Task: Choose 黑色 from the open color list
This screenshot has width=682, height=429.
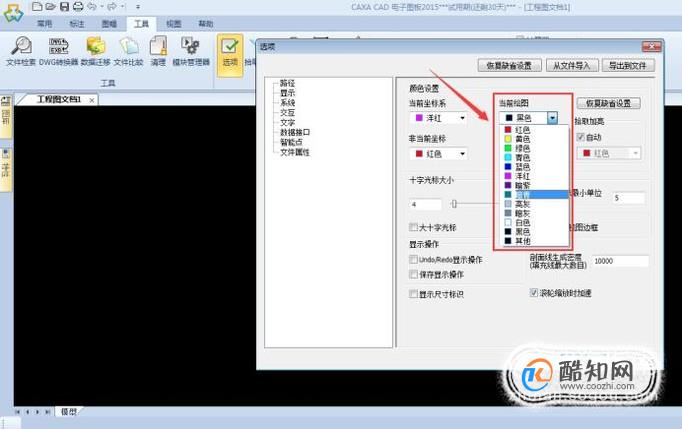Action: pos(535,231)
